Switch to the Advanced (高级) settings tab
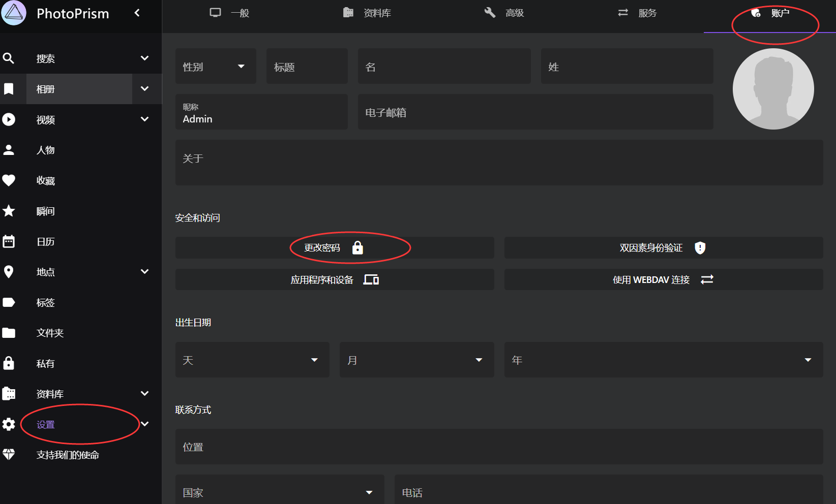Viewport: 836px width, 504px height. click(504, 13)
